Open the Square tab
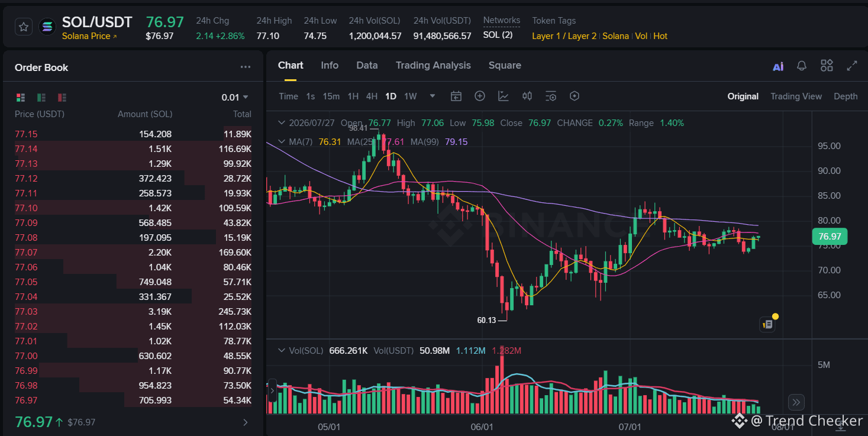Screen dimensions: 868x436 click(x=505, y=66)
